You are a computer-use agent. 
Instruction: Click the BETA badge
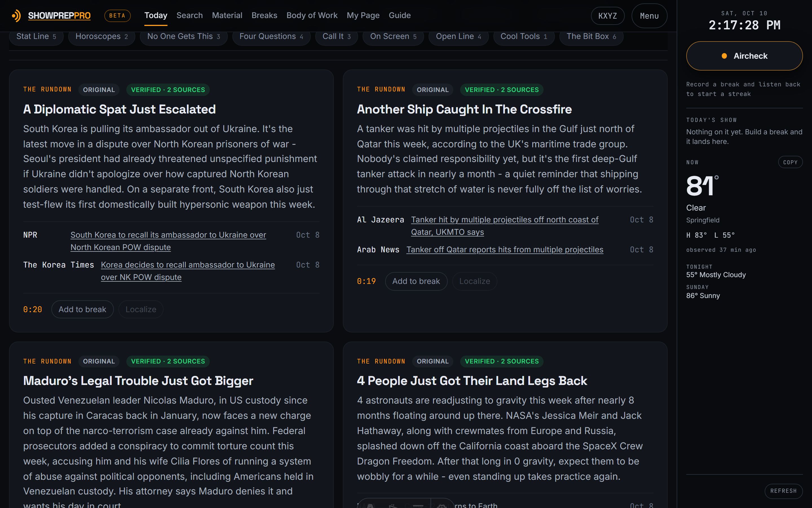117,16
